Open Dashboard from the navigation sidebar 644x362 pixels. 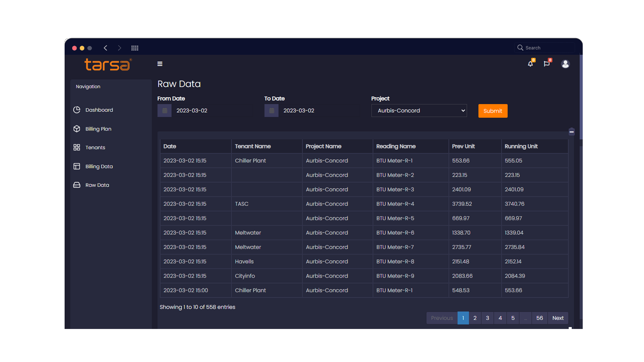[99, 110]
